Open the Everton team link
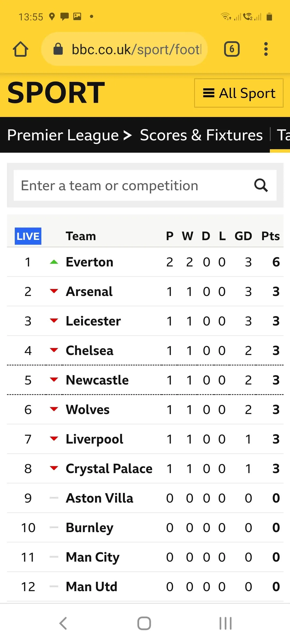290x644 pixels. [89, 262]
